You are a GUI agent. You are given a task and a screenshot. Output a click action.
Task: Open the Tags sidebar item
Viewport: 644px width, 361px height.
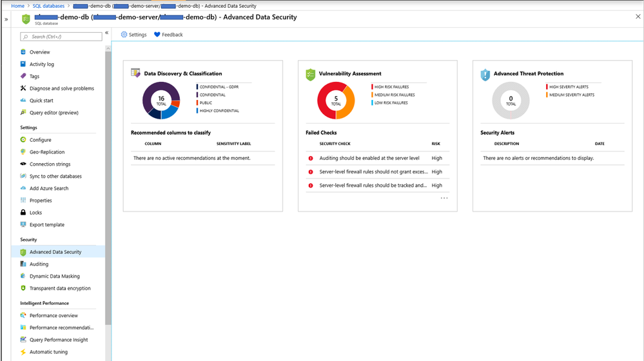coord(35,76)
